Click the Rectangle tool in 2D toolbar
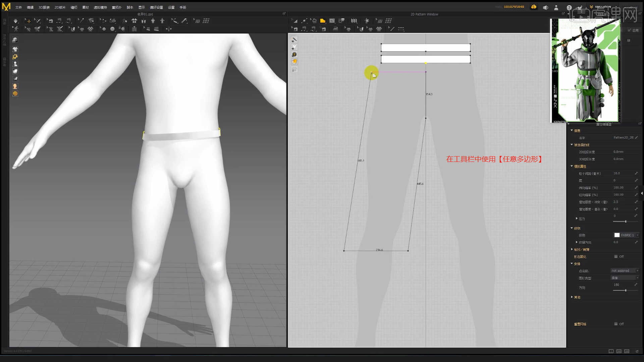 point(332,21)
